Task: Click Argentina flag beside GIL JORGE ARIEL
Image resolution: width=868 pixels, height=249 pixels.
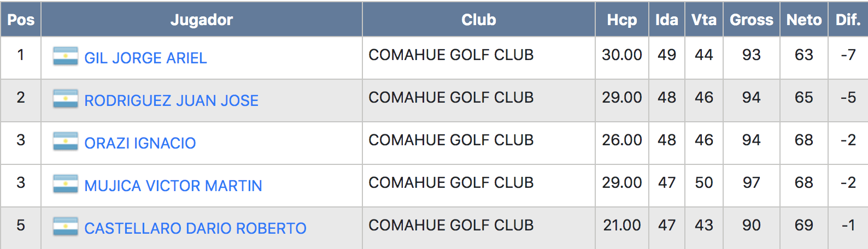Action: 66,56
